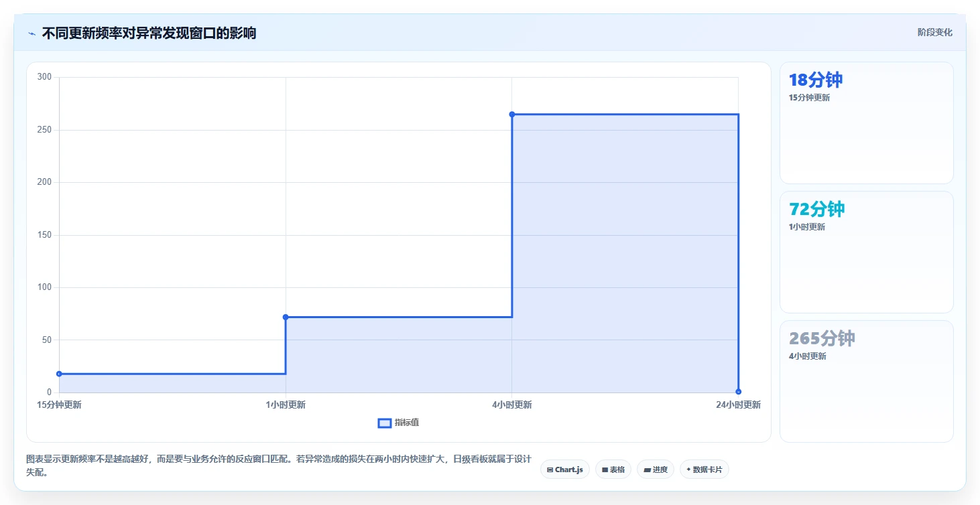Click the data point at 1小时更新
Screen dimensions: 980x505
pos(286,317)
